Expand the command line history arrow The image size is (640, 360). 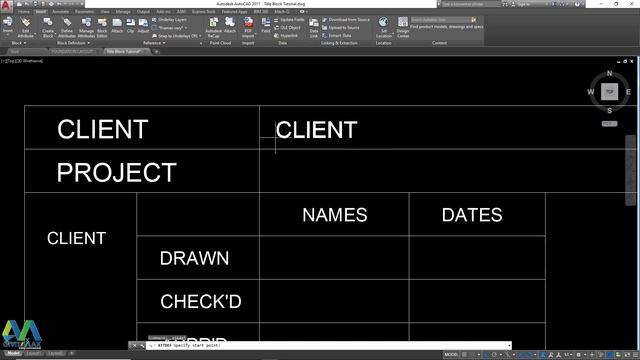(x=509, y=346)
